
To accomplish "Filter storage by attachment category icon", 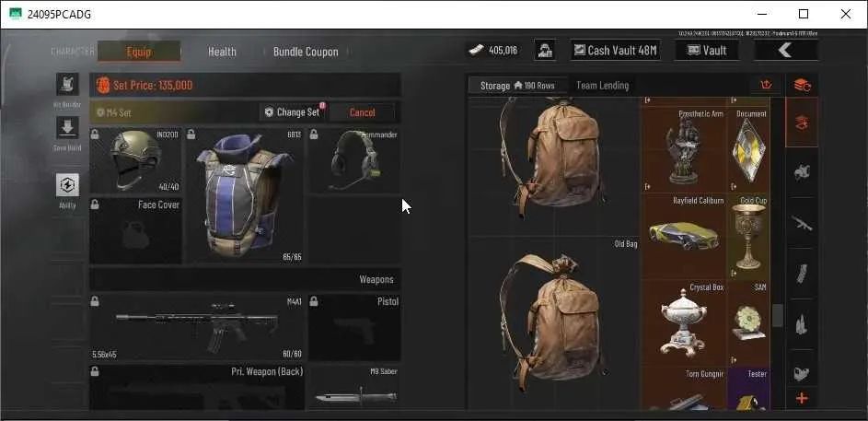I will pyautogui.click(x=802, y=373).
